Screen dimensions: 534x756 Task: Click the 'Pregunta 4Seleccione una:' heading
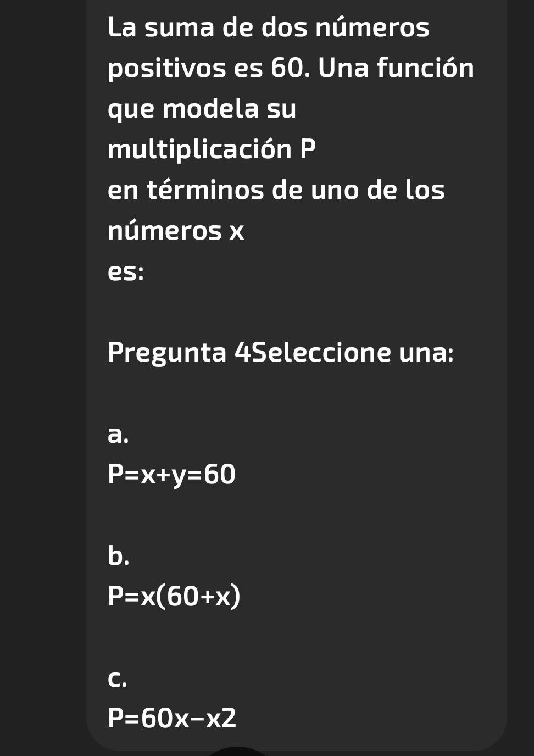[281, 352]
